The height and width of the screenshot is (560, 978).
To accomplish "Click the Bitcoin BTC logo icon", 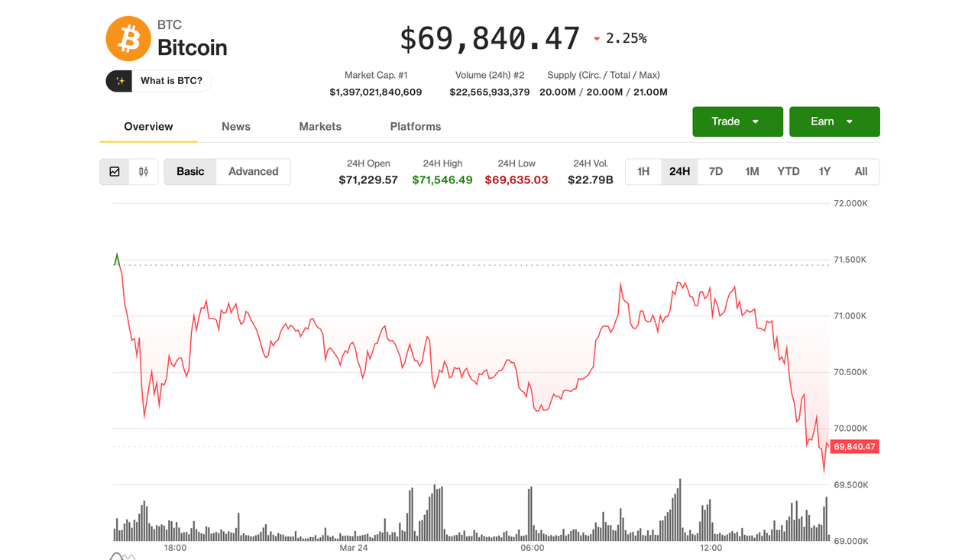I will 128,37.
